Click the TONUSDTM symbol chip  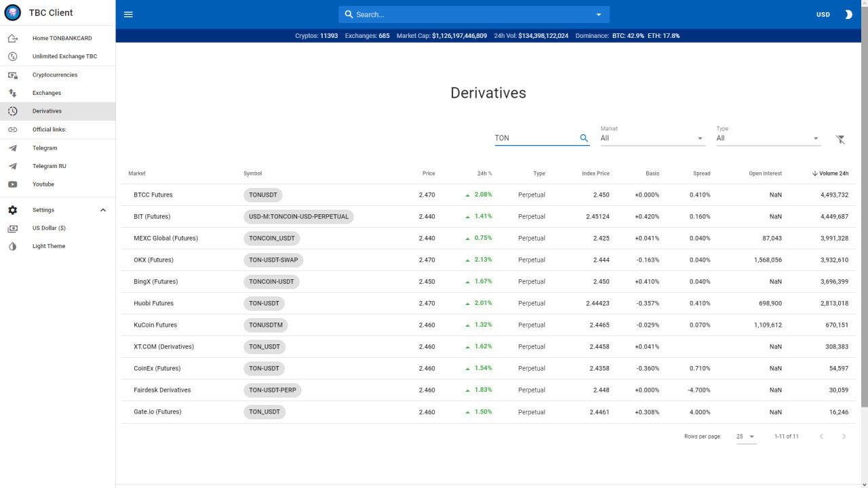tap(266, 325)
